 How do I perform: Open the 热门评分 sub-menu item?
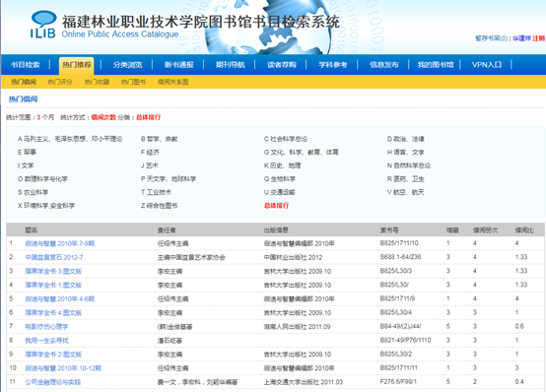tap(60, 82)
